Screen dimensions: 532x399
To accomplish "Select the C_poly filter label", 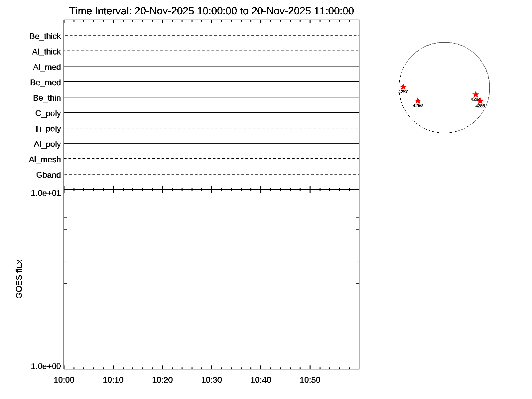I will coord(48,113).
